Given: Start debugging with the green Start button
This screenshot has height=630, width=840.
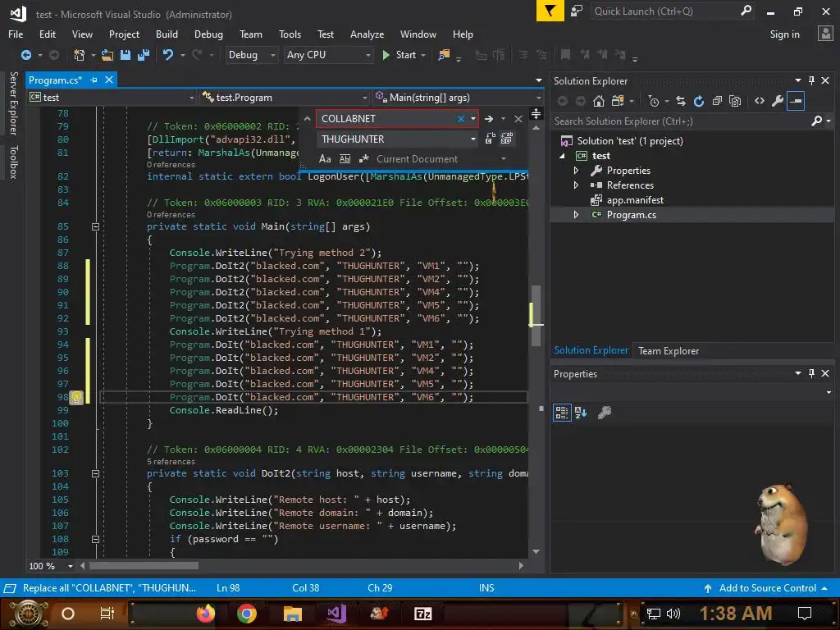Looking at the screenshot, I should (x=399, y=55).
